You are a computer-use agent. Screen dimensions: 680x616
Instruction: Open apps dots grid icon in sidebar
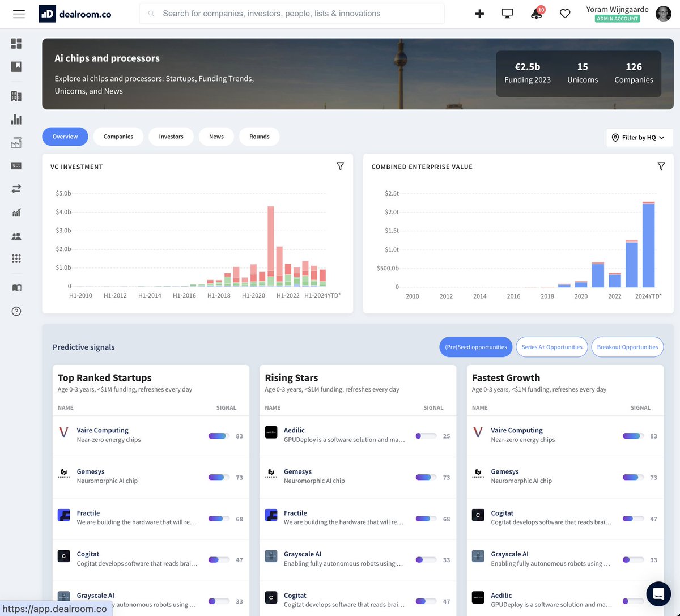tap(16, 258)
